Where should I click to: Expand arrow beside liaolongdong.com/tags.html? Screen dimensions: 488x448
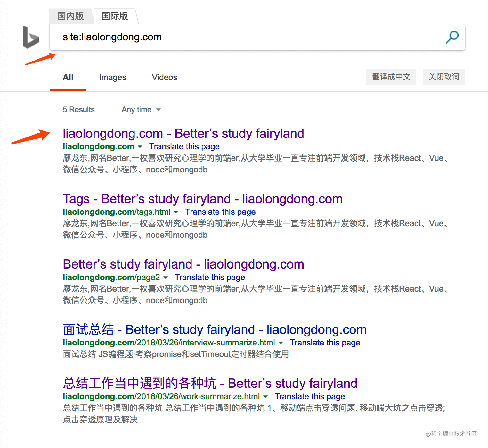pos(176,212)
